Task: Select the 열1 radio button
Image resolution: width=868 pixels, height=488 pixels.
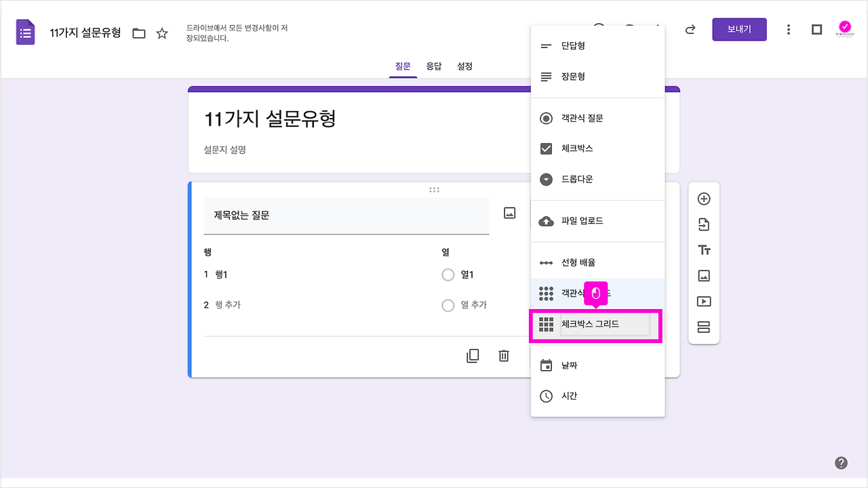Action: tap(448, 274)
